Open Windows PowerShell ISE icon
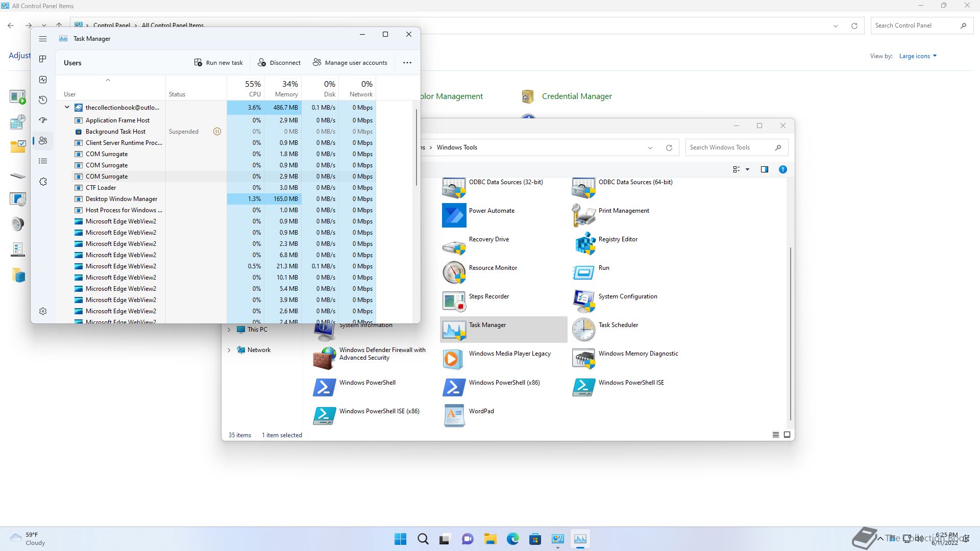Image resolution: width=980 pixels, height=551 pixels. point(583,387)
